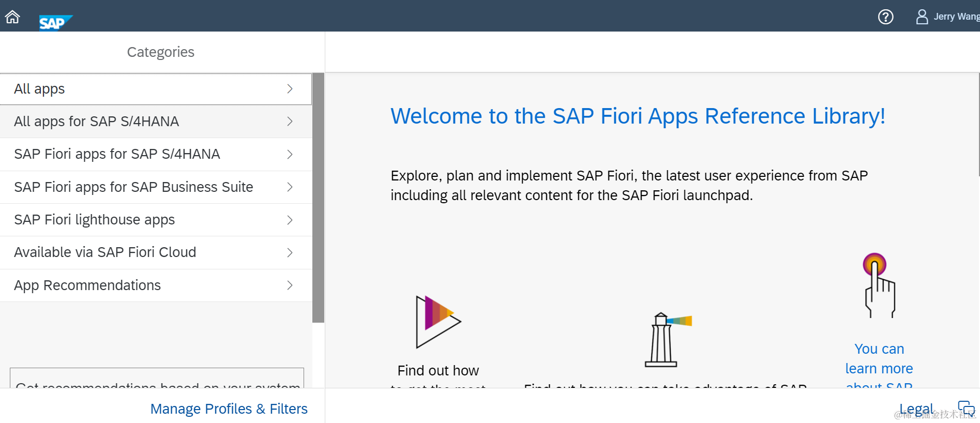The height and width of the screenshot is (423, 980).
Task: Expand the App Recommendations chevron
Action: [290, 285]
